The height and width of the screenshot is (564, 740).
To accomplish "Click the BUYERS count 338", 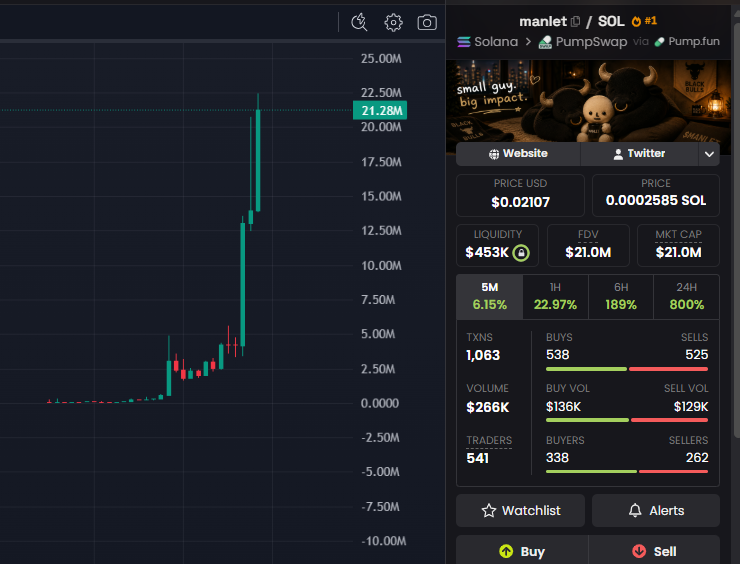I will click(x=557, y=458).
